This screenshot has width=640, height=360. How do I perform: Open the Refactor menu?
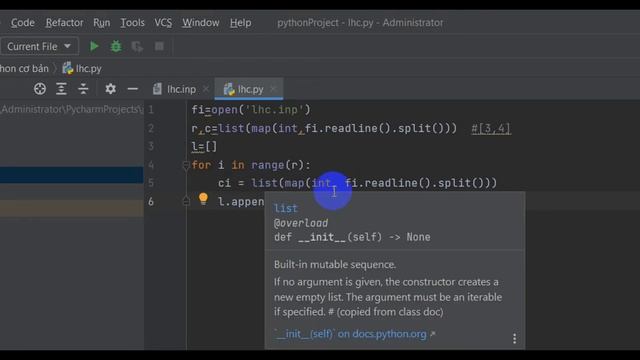(x=64, y=22)
